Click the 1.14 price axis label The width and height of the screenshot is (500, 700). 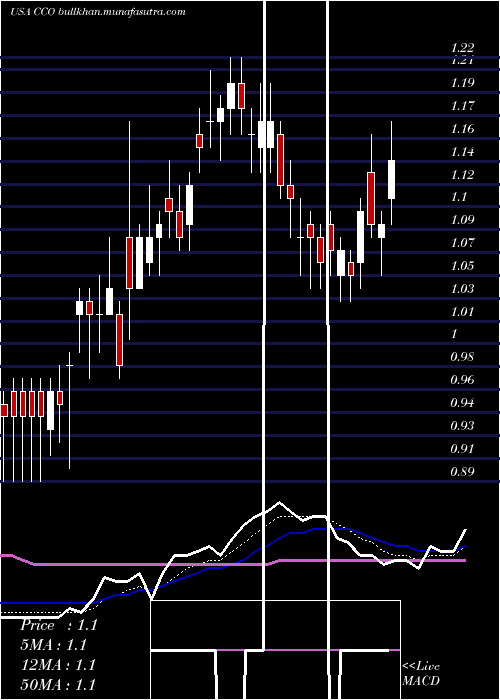coord(462,151)
